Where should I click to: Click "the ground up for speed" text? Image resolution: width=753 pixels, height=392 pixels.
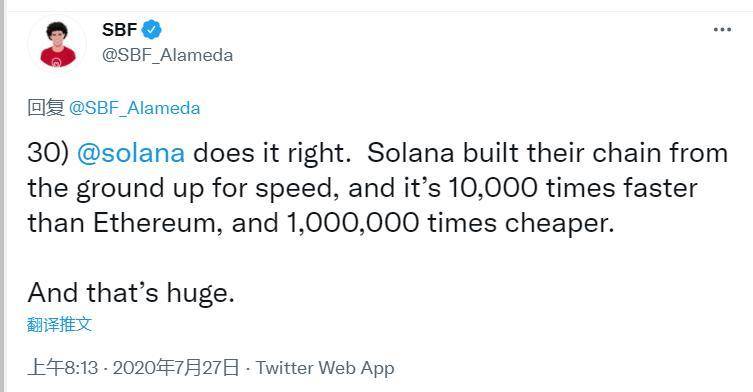(180, 188)
